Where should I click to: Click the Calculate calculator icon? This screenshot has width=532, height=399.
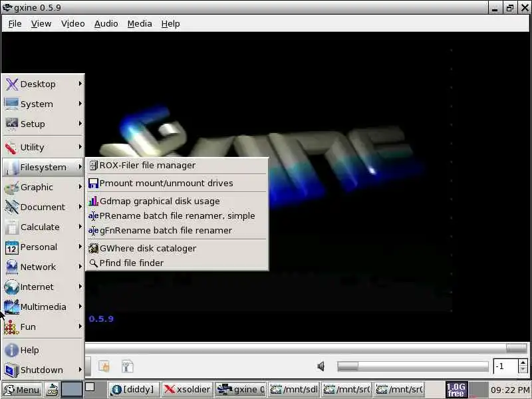tap(11, 227)
